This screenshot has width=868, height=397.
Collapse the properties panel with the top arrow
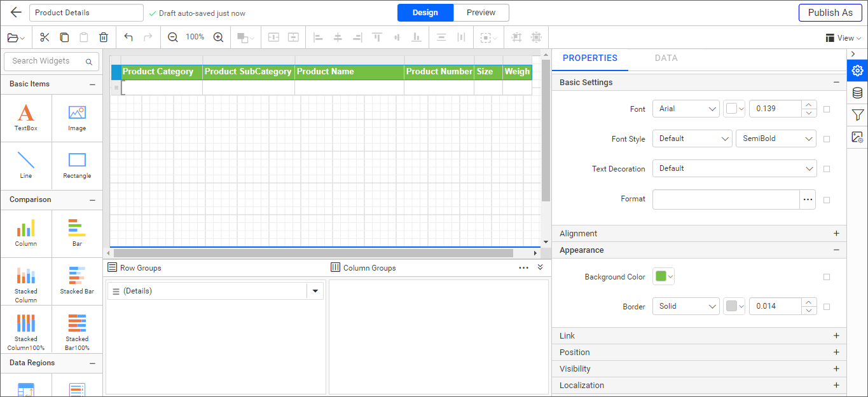853,54
